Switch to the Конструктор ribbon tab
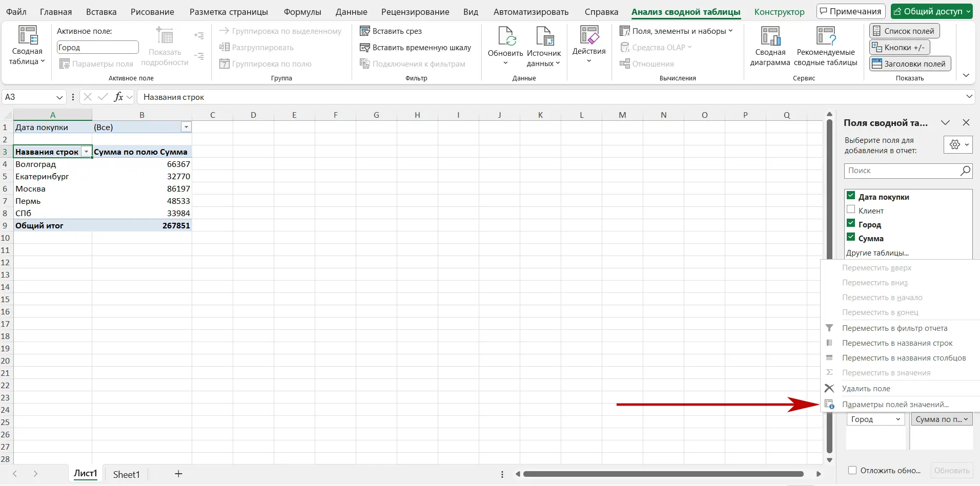Viewport: 980px width, 486px height. (x=779, y=12)
